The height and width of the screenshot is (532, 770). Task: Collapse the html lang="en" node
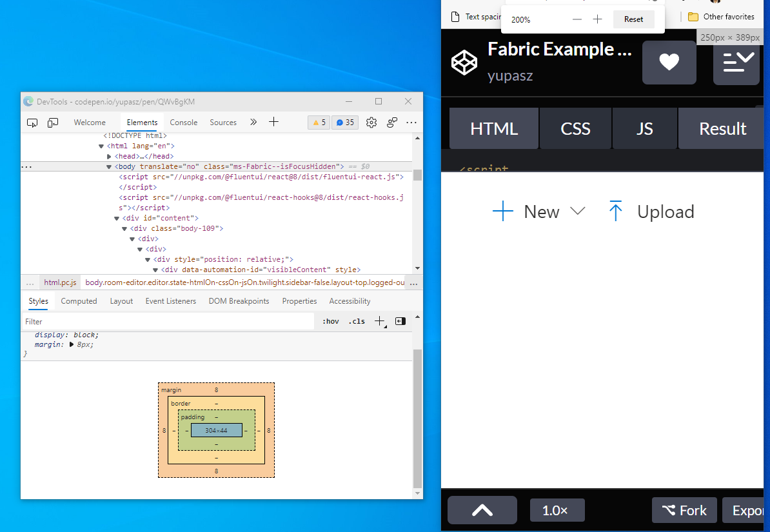101,145
